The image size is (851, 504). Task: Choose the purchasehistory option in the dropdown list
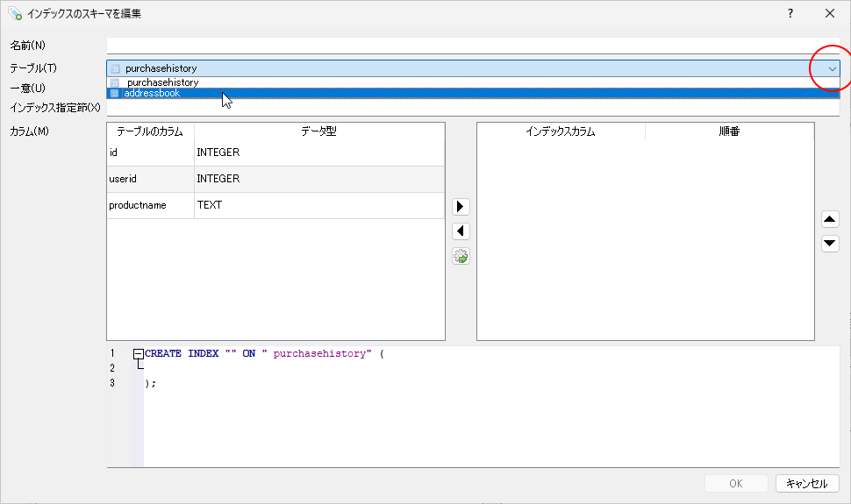click(162, 82)
